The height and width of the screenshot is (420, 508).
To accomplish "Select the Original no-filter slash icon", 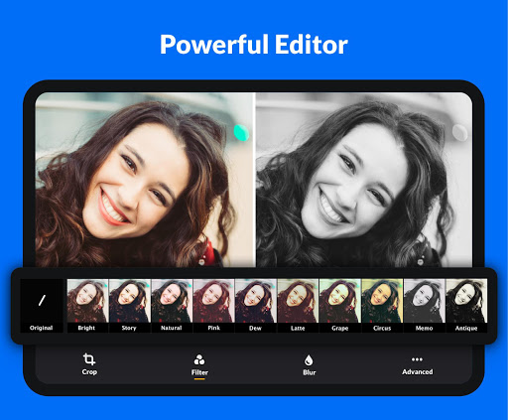I will pos(42,301).
